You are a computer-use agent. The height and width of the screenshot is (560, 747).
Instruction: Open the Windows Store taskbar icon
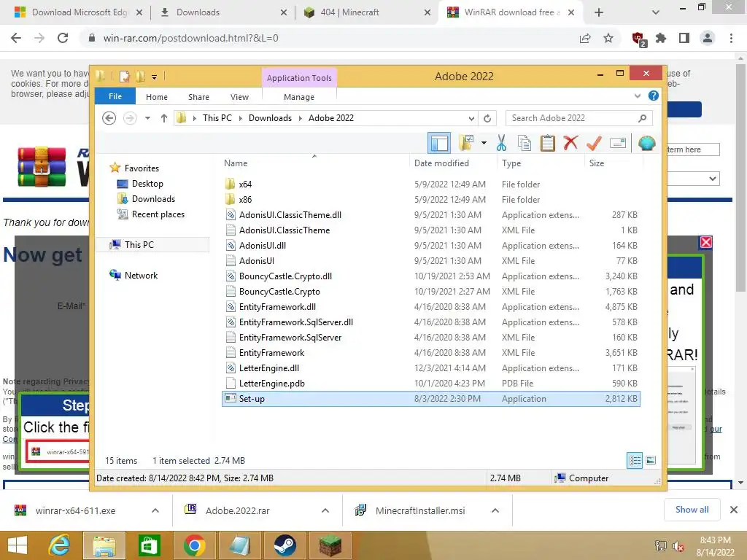tap(149, 545)
